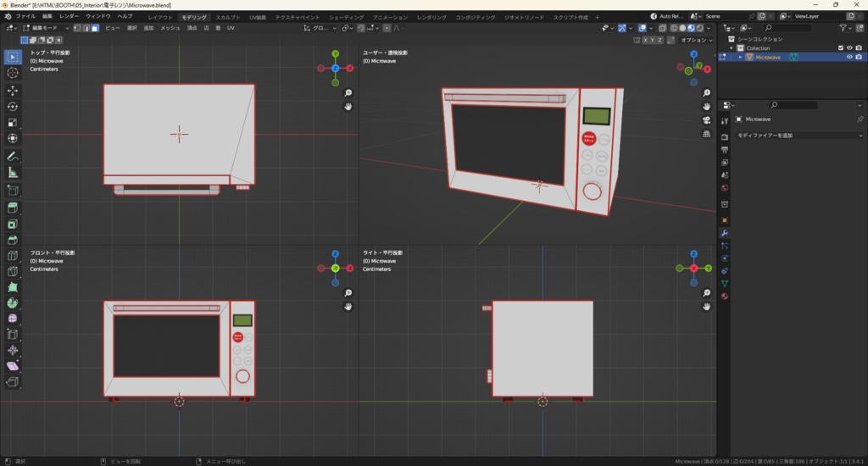The height and width of the screenshot is (466, 868).
Task: Select the Rotate tool
Action: coord(13,106)
